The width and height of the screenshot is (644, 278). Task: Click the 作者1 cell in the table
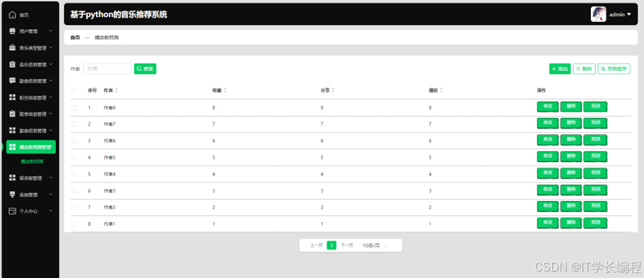click(x=110, y=224)
